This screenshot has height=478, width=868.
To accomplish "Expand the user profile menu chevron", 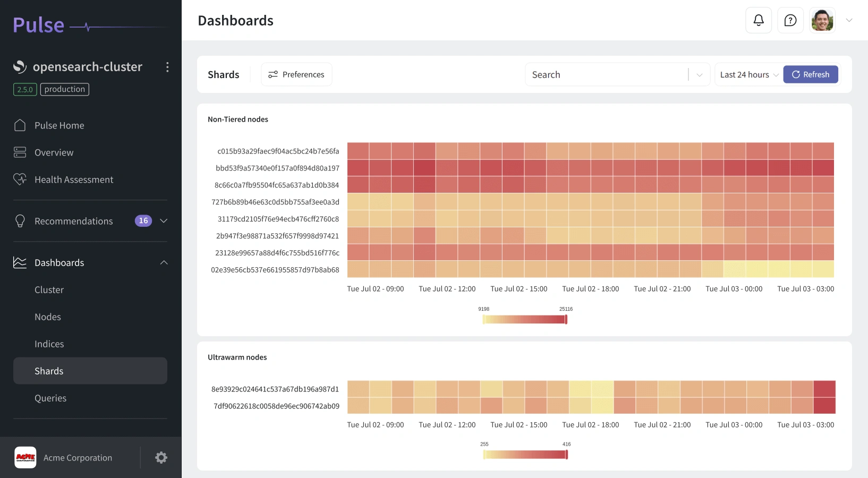I will coord(849,20).
